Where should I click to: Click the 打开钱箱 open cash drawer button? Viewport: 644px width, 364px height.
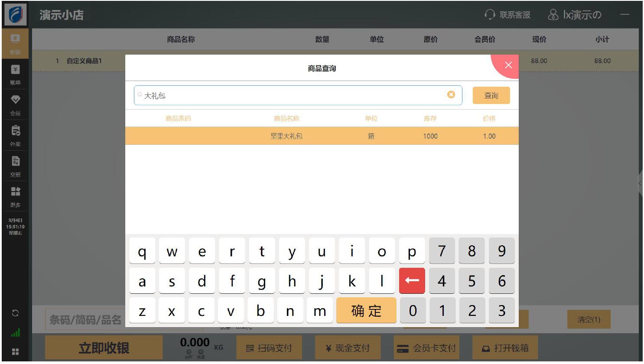tap(505, 348)
